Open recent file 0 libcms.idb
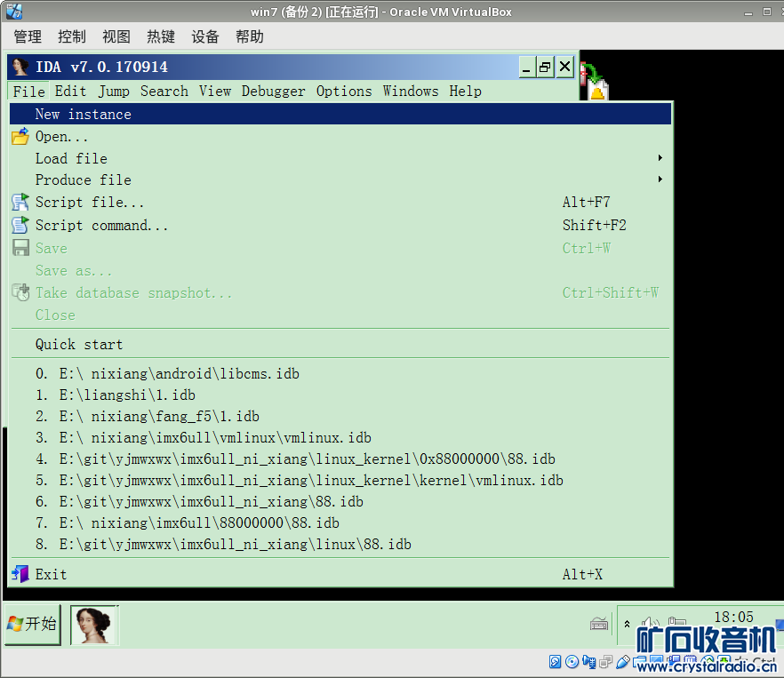 point(340,373)
